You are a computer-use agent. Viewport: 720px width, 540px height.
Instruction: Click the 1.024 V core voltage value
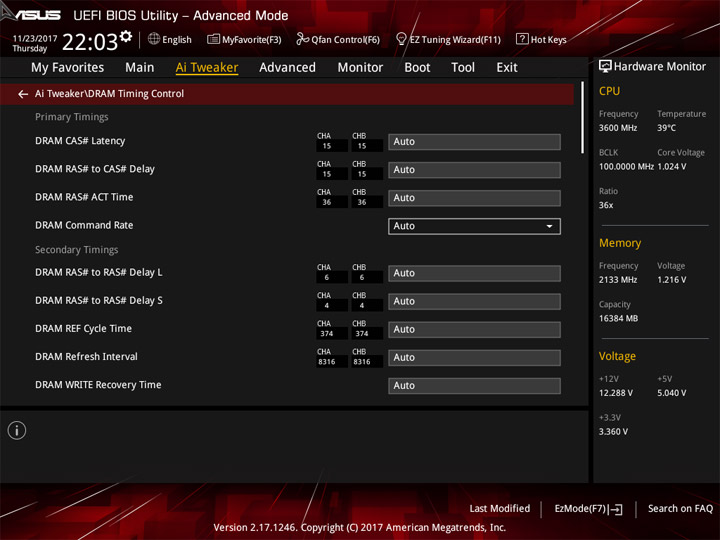click(x=672, y=167)
